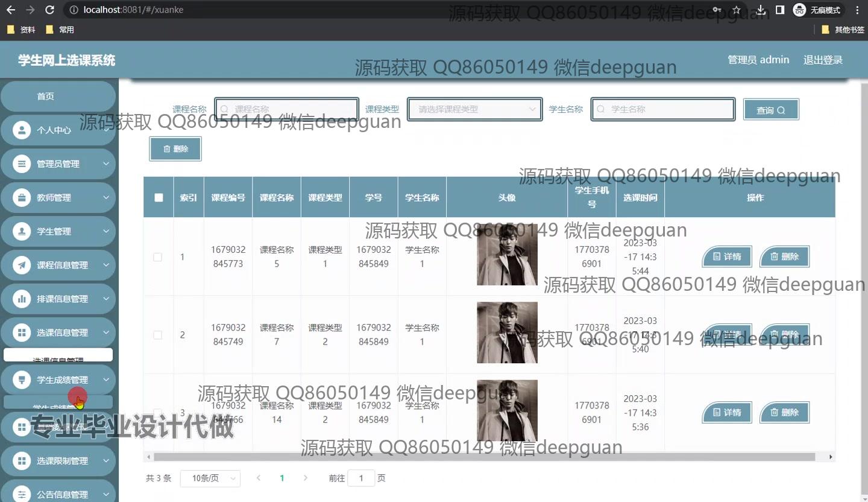This screenshot has height=502, width=868.
Task: Click the site information icon in address bar
Action: pyautogui.click(x=74, y=10)
